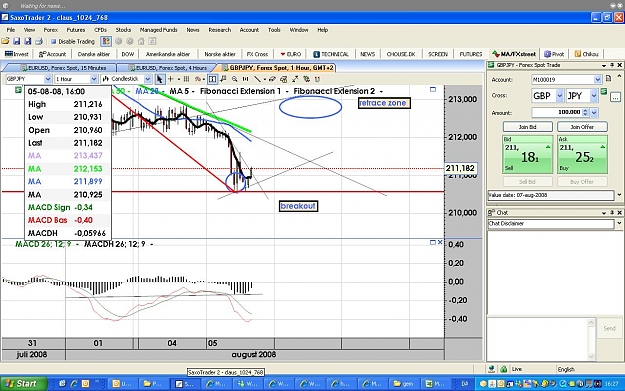Open the Amount preset dropdown arrow

pyautogui.click(x=594, y=113)
